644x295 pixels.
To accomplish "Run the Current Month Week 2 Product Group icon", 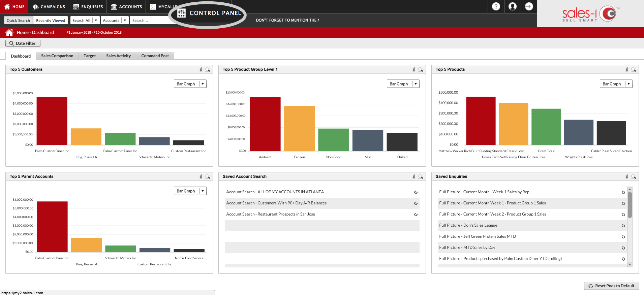I will (623, 215).
